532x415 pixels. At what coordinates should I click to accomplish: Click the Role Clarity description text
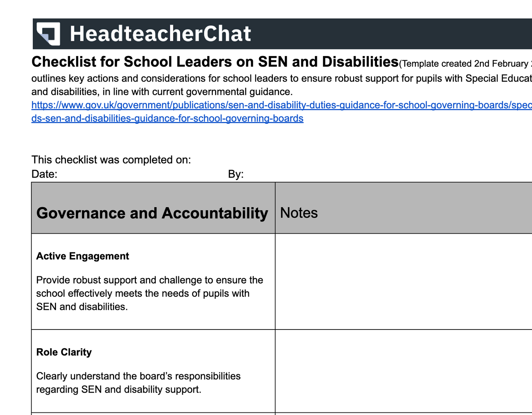point(138,383)
